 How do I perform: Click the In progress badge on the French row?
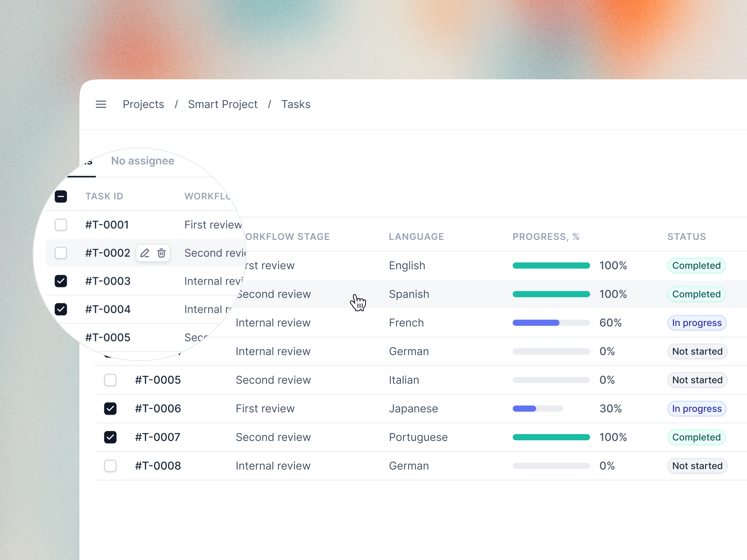[x=697, y=323]
